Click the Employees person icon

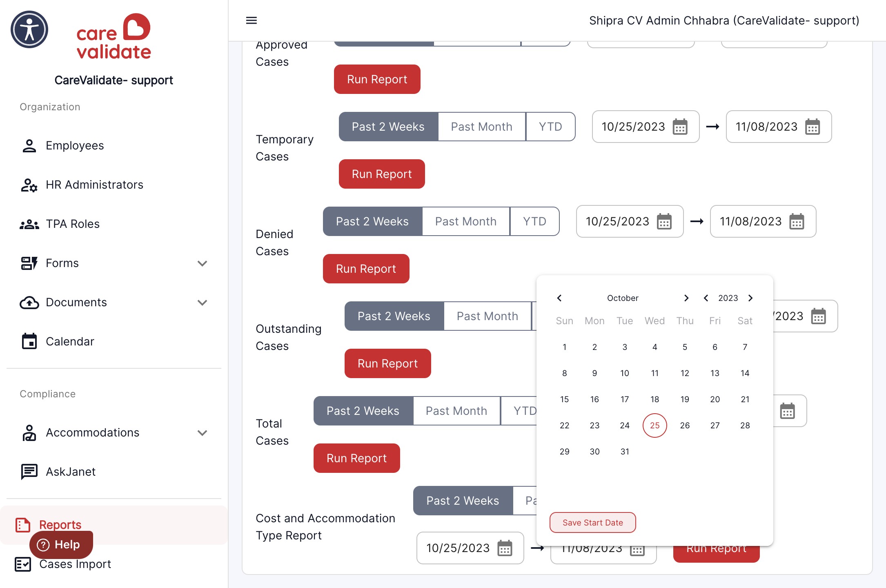click(x=29, y=146)
